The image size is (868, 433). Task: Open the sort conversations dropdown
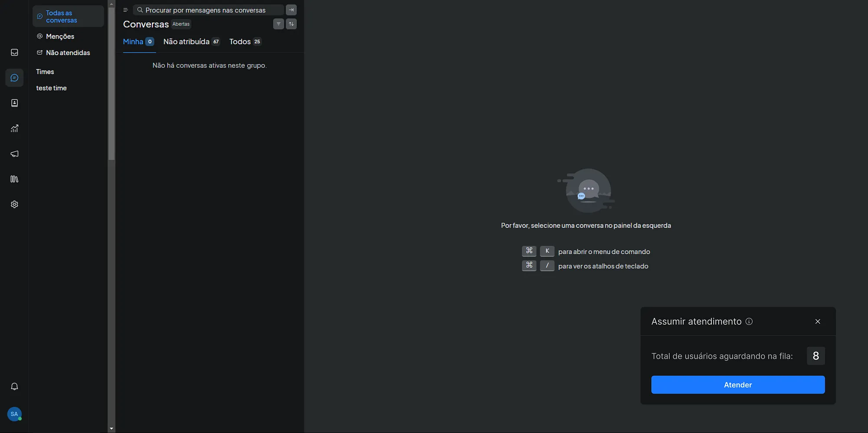(x=291, y=24)
